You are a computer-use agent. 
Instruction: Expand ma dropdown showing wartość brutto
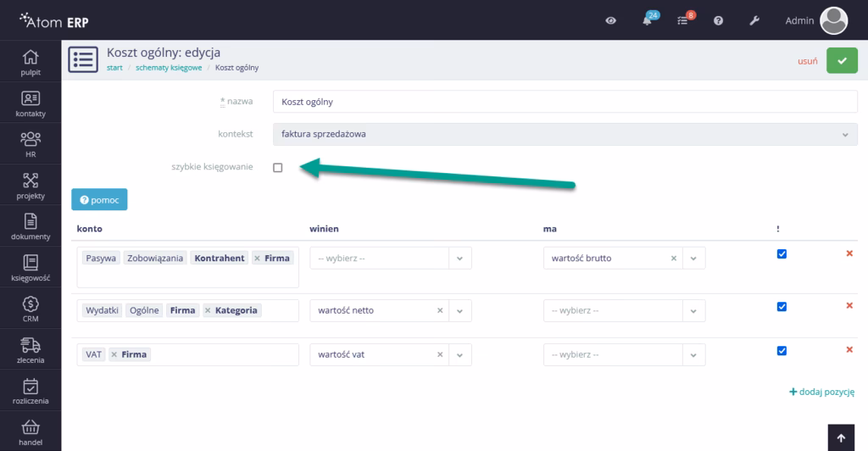tap(693, 259)
